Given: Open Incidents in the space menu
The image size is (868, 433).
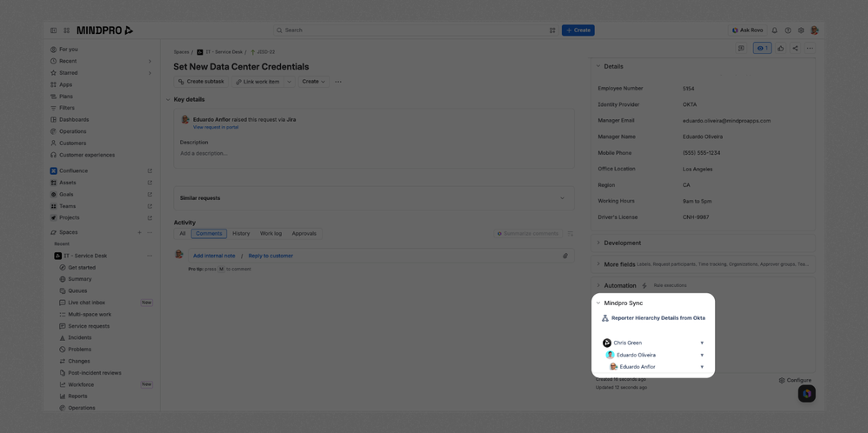Looking at the screenshot, I should click(80, 337).
